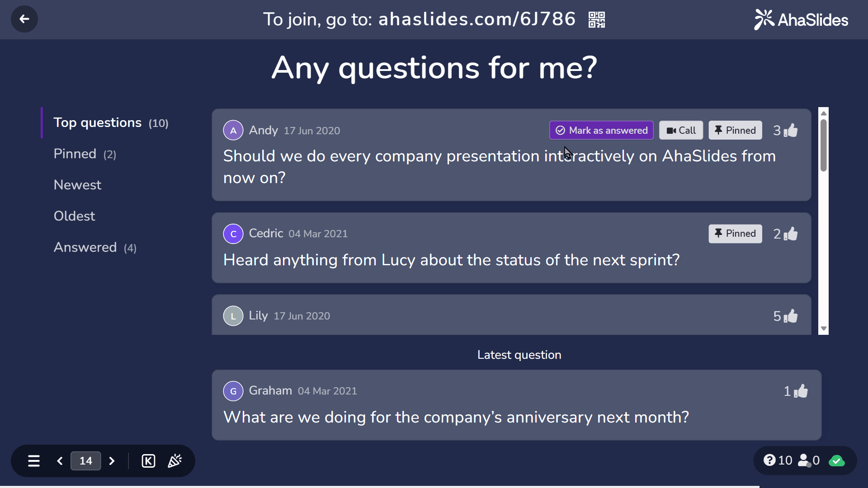Mark Andy's question as answered
Screen dimensions: 868x488
click(601, 131)
